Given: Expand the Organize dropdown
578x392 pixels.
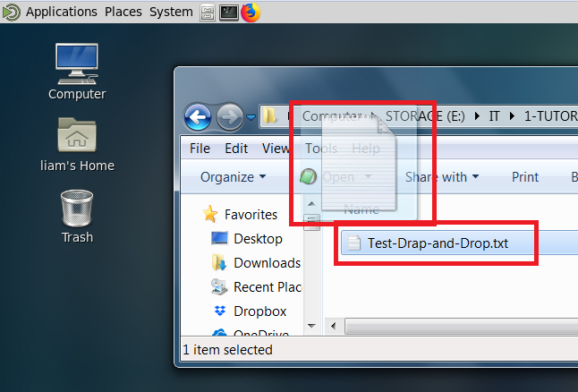Looking at the screenshot, I should pyautogui.click(x=233, y=177).
